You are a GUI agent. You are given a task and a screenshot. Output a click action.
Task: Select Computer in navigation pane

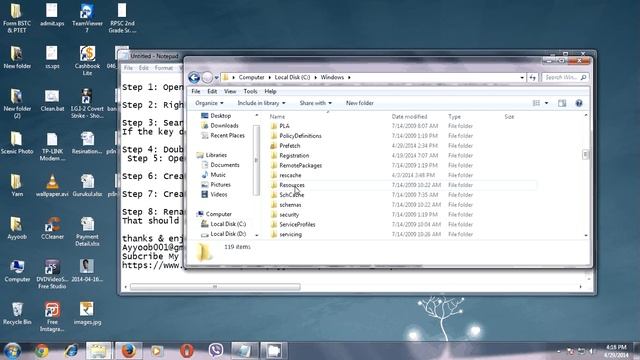(x=218, y=214)
